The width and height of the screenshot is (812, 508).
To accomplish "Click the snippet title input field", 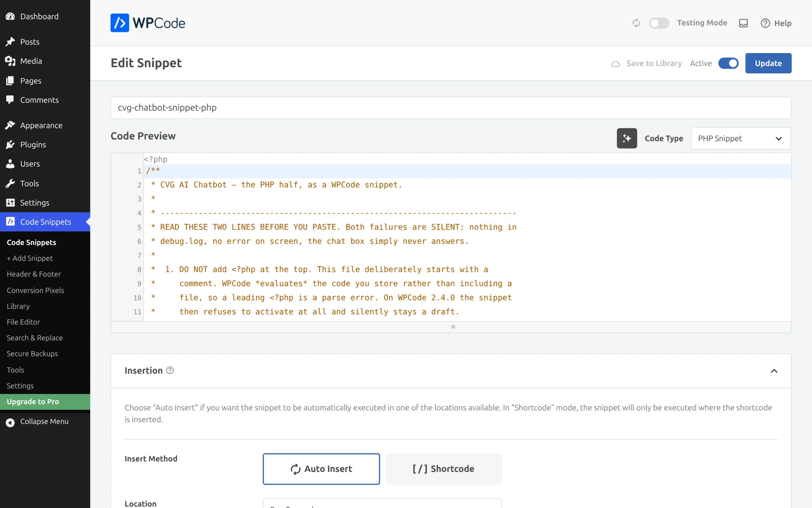I will tap(451, 108).
